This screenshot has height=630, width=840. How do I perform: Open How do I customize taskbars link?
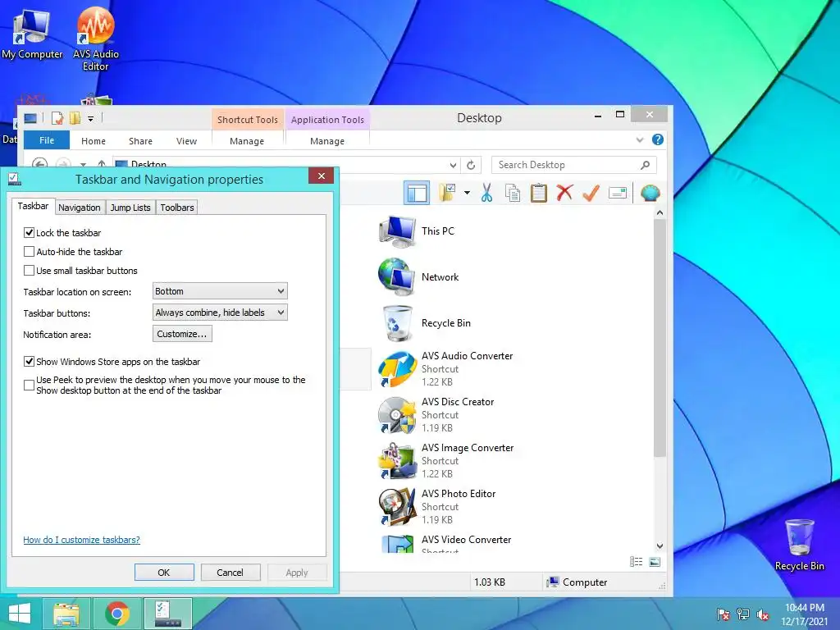click(81, 540)
